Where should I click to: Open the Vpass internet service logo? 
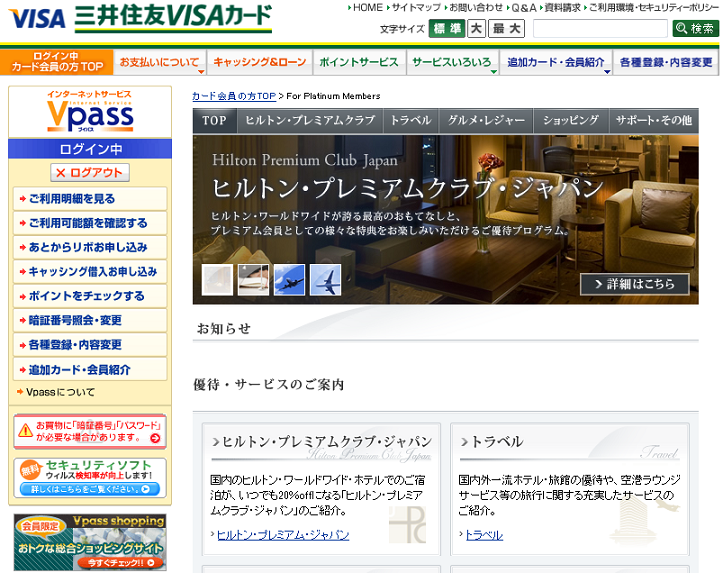(90, 112)
